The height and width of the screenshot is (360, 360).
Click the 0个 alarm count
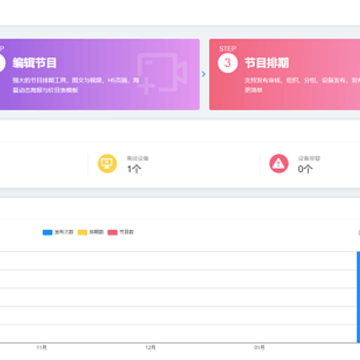tap(305, 169)
